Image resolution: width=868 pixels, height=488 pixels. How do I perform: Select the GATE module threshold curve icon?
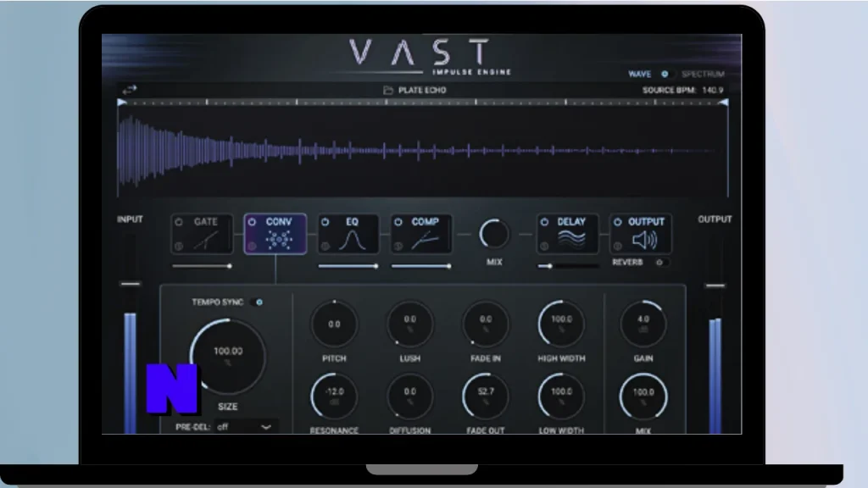coord(206,240)
